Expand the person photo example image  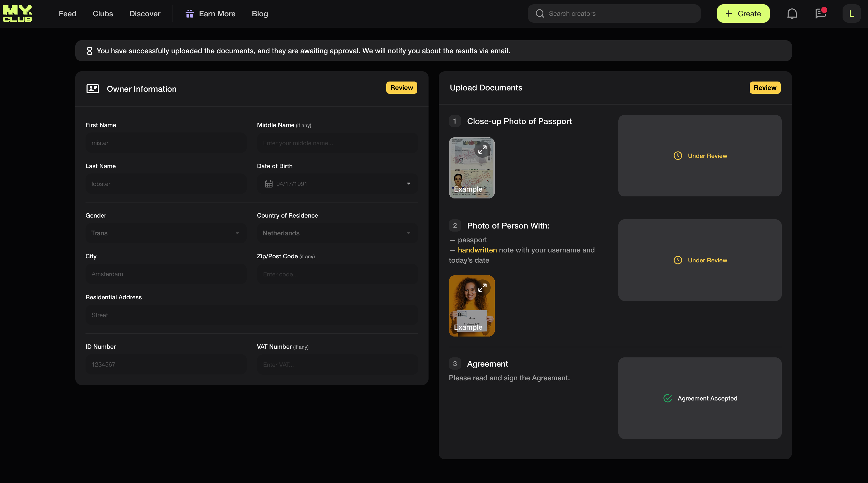click(x=482, y=288)
